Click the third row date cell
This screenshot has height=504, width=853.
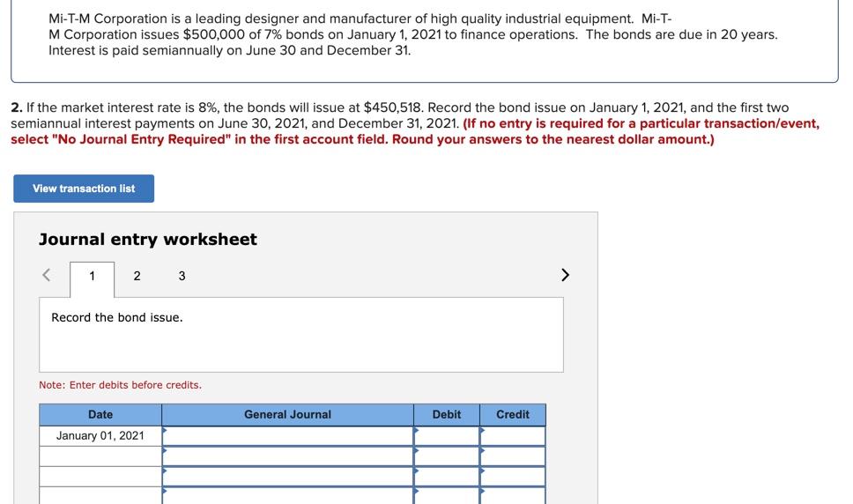pyautogui.click(x=100, y=477)
